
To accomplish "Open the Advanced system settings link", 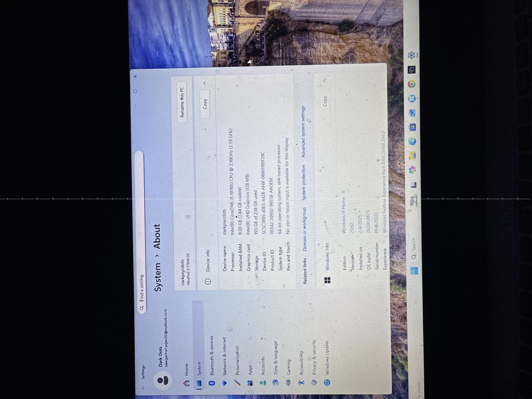I will tap(303, 132).
